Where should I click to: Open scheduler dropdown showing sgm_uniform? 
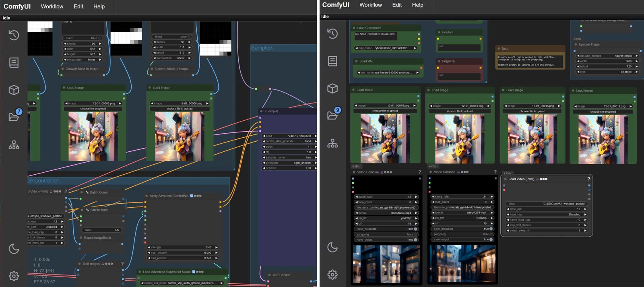click(289, 163)
